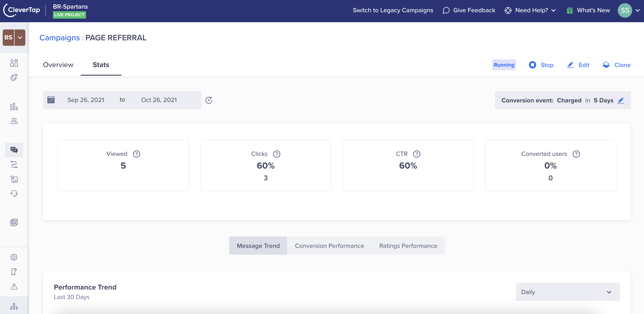
Task: Click the BR-Spartans project name
Action: click(70, 7)
